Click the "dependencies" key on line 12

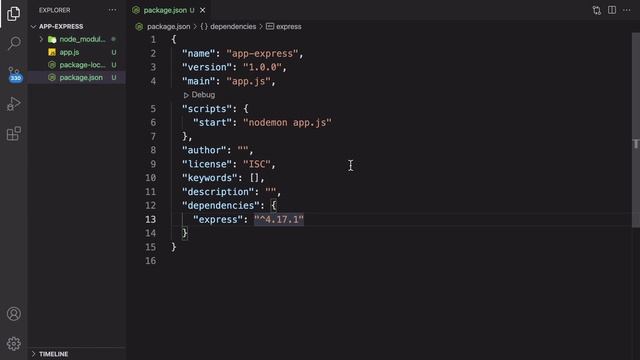click(x=221, y=205)
